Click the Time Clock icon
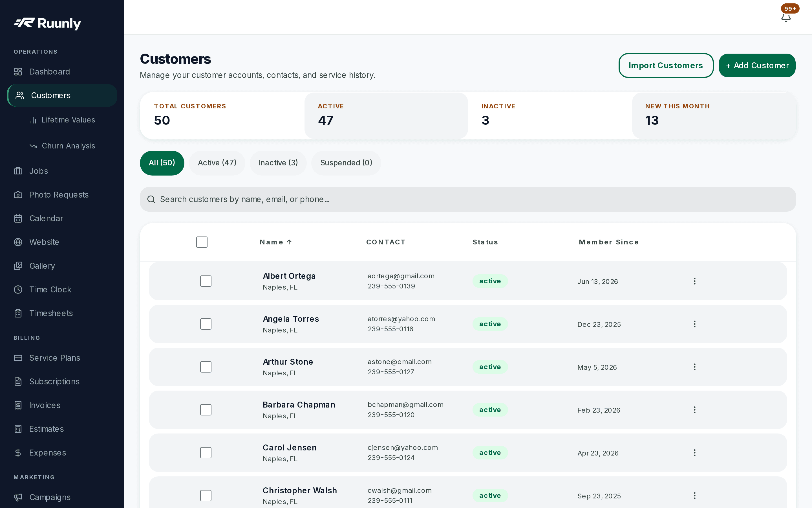Image resolution: width=812 pixels, height=508 pixels. click(x=18, y=290)
